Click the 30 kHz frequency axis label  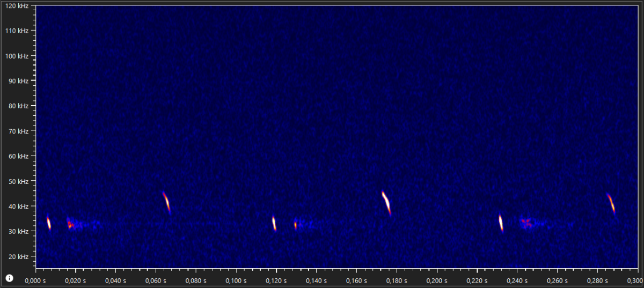pos(19,231)
